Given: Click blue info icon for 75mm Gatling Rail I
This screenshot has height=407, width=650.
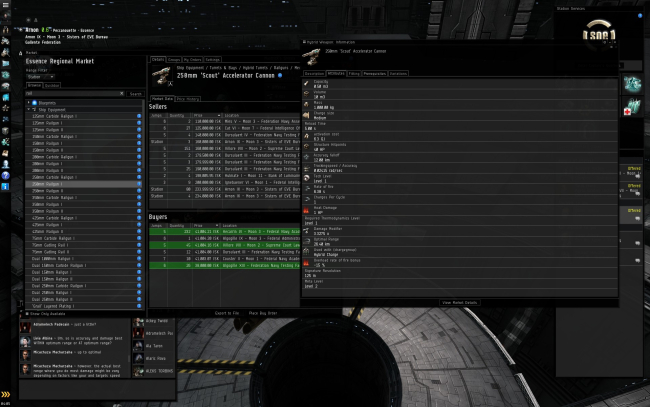Looking at the screenshot, I should point(139,245).
